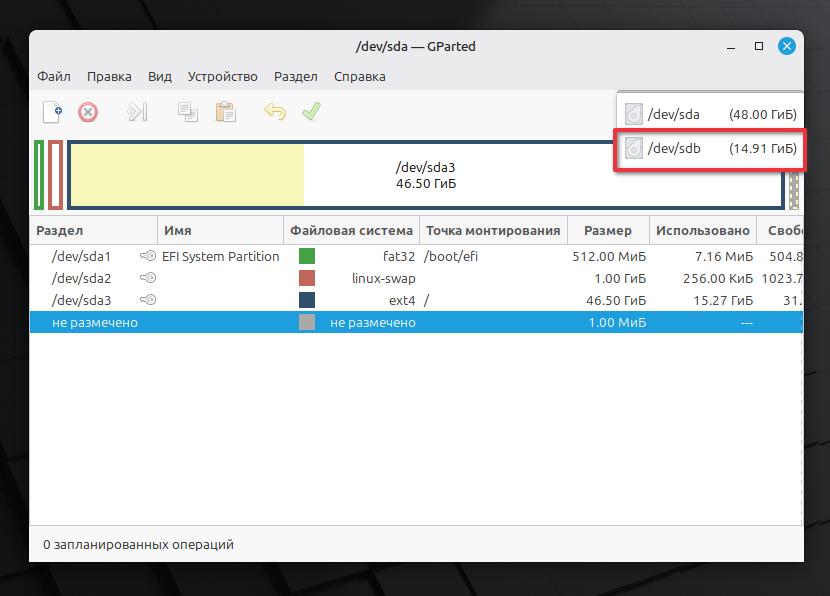Click the Delete partition red X icon
The image size is (830, 596).
click(88, 112)
